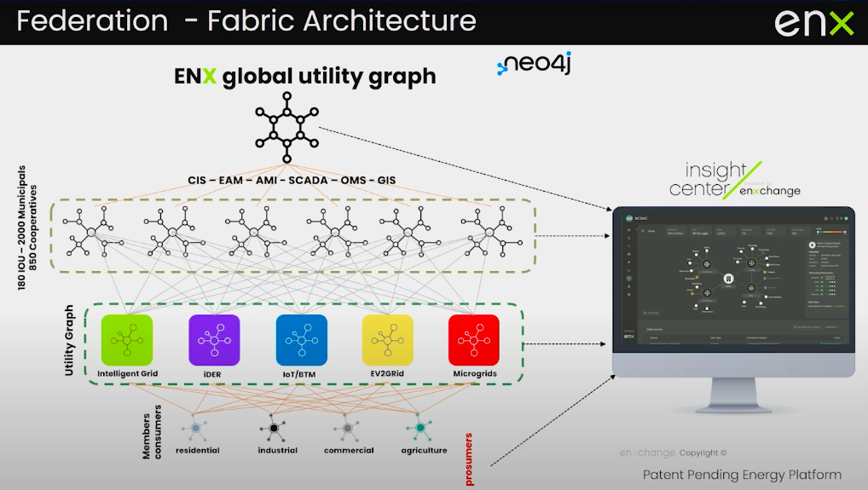Click the "commercial" label
This screenshot has width=868, height=490.
point(349,450)
